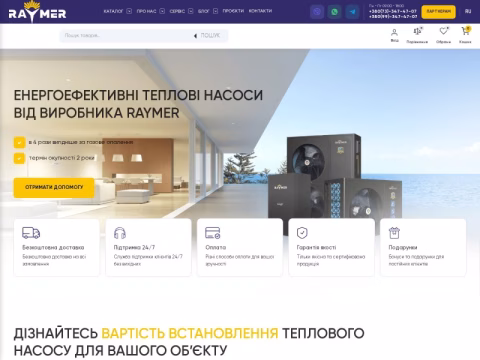Click the 'в 4 рази вигідніше' checkmark
The width and height of the screenshot is (480, 360).
(x=19, y=142)
